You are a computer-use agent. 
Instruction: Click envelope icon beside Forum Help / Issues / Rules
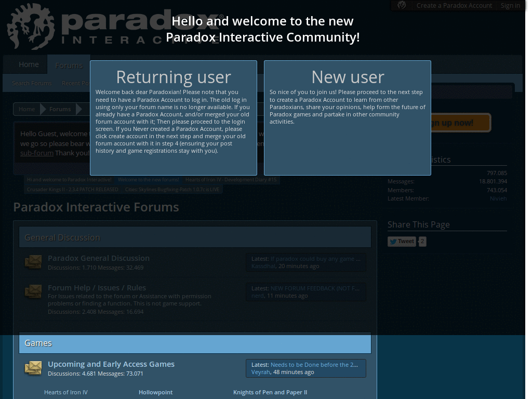click(x=33, y=291)
